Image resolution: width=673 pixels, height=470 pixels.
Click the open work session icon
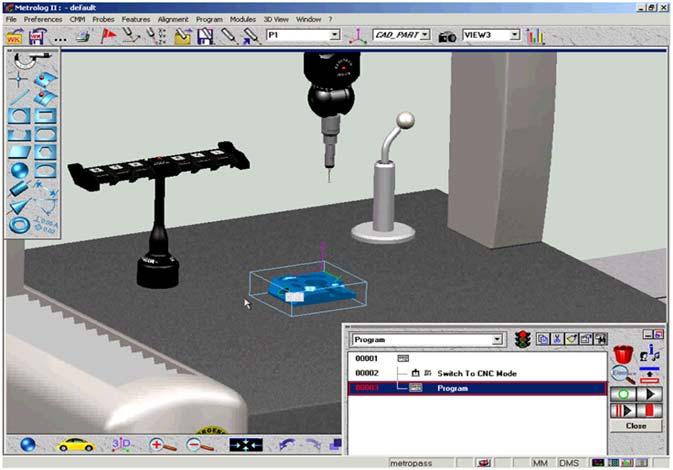click(15, 36)
